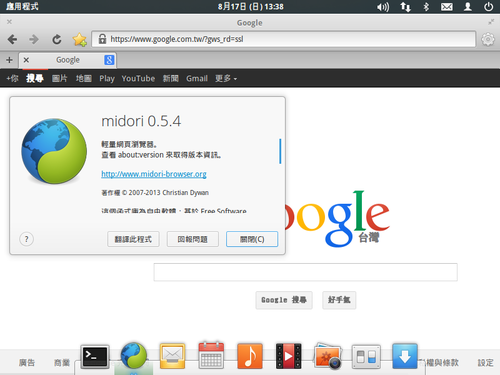Screen dimensions: 500x375
Task: Go forward with the forward arrow
Action: point(34,39)
